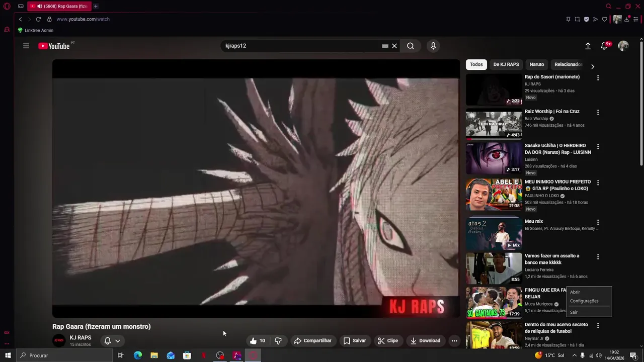
Task: Like the Rap Gaara video
Action: 257,341
